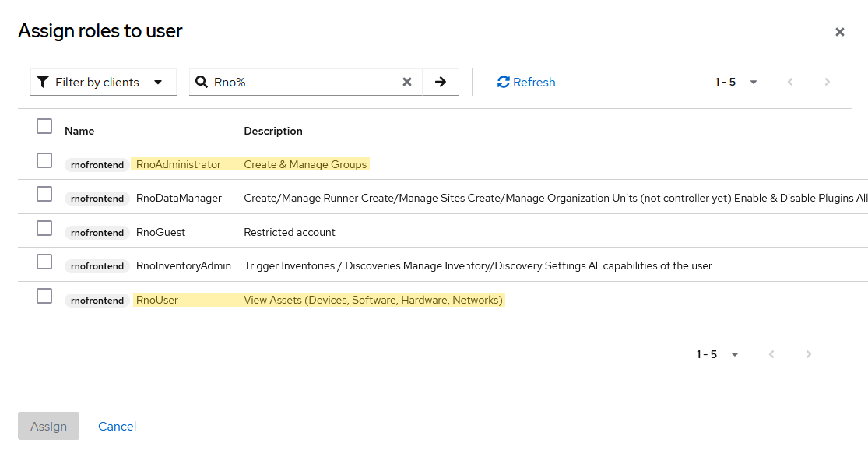
Task: Go to previous page in top pagination
Action: pyautogui.click(x=790, y=82)
